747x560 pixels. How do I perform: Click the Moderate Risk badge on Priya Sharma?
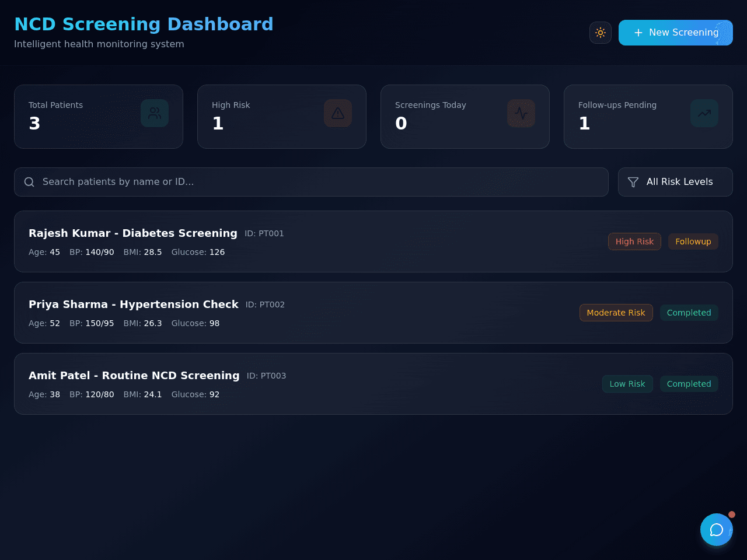pyautogui.click(x=616, y=313)
